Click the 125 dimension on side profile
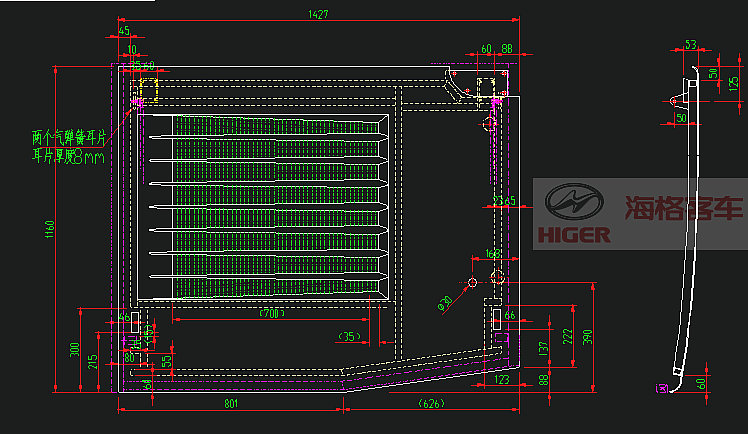The image size is (748, 434). tap(735, 83)
